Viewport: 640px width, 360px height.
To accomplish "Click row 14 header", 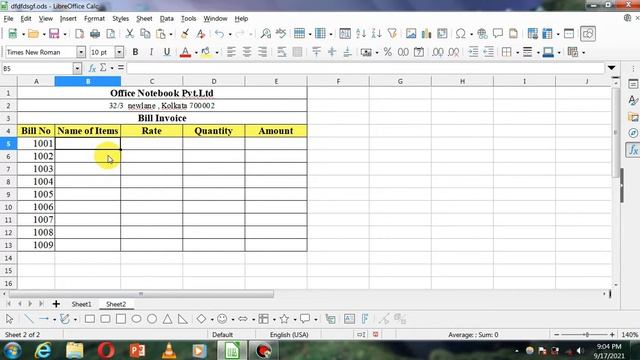I will point(8,258).
